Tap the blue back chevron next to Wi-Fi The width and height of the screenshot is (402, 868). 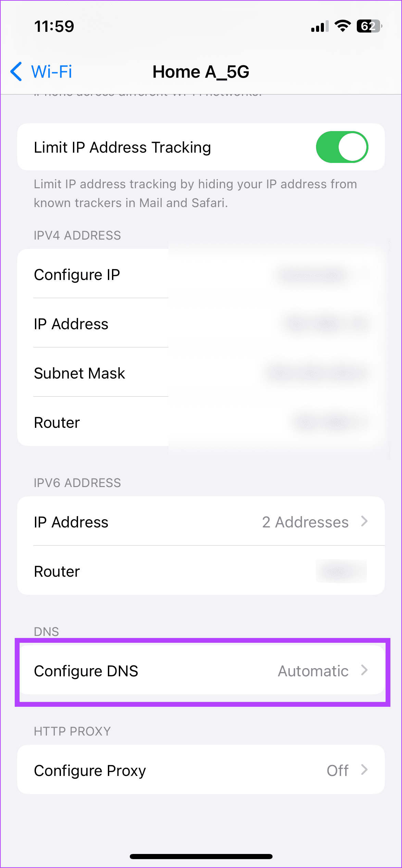[x=16, y=72]
